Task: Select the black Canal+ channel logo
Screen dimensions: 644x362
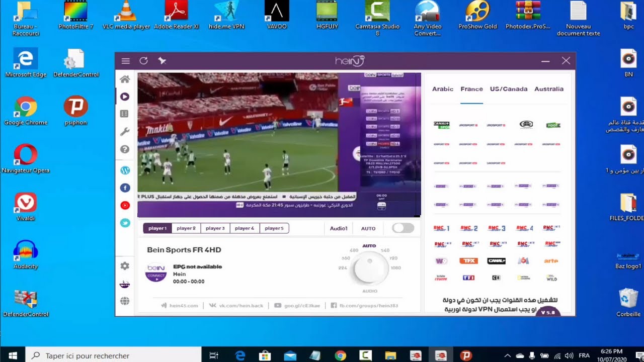Action: (496, 261)
